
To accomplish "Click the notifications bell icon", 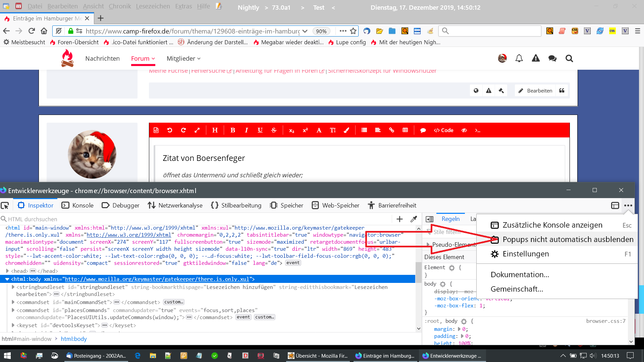I will pyautogui.click(x=519, y=59).
